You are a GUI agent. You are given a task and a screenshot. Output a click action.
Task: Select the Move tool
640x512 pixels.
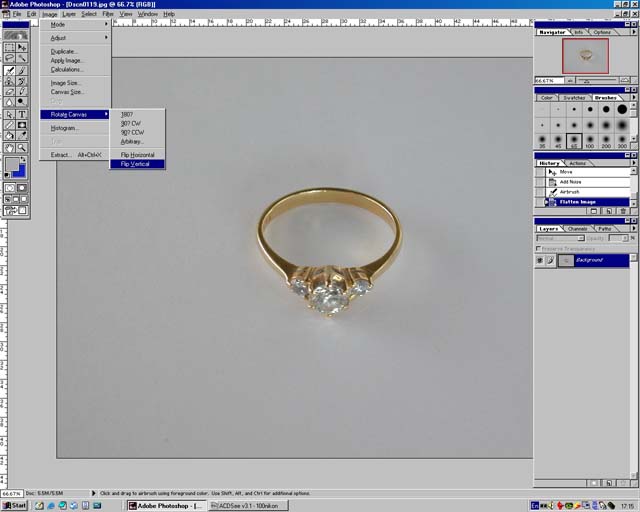pos(22,47)
